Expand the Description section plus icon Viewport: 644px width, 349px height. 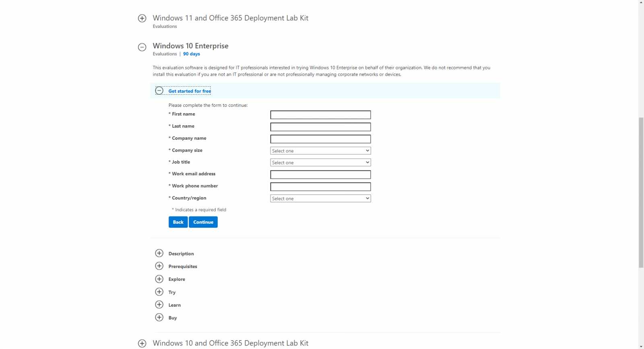159,253
